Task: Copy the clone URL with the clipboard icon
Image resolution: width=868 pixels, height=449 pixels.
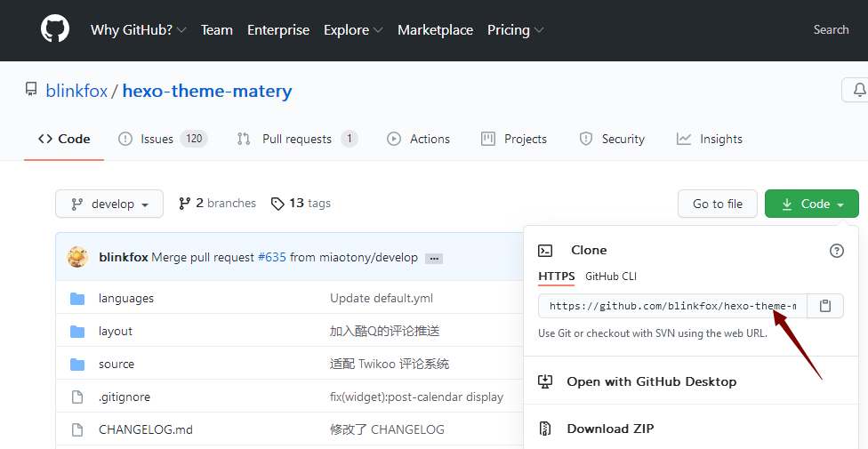Action: click(x=824, y=306)
